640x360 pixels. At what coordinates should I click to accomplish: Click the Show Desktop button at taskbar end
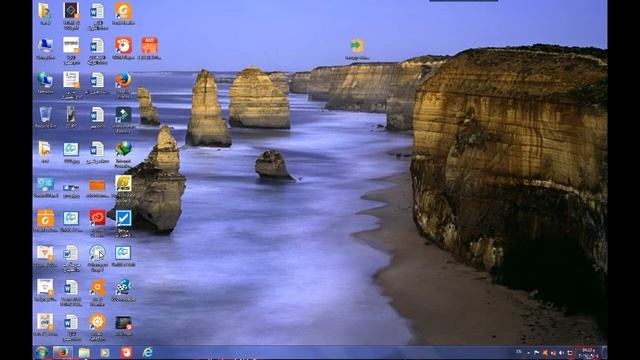604,353
